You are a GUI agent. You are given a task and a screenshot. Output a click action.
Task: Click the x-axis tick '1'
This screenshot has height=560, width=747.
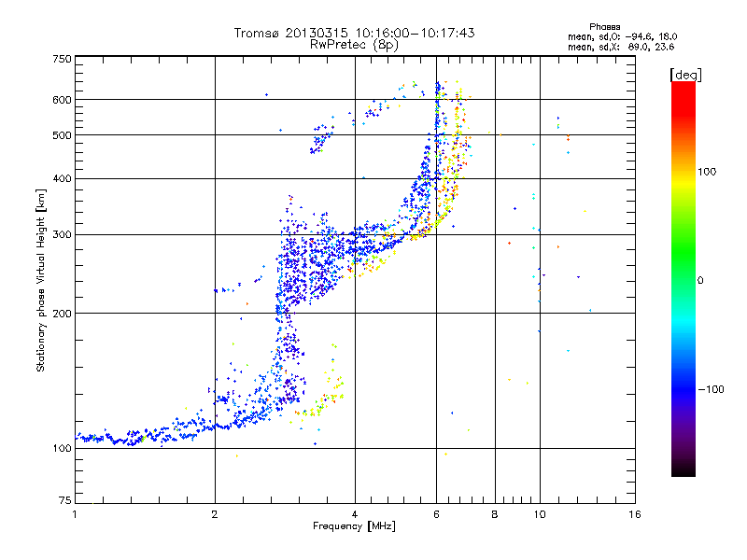[x=75, y=514]
